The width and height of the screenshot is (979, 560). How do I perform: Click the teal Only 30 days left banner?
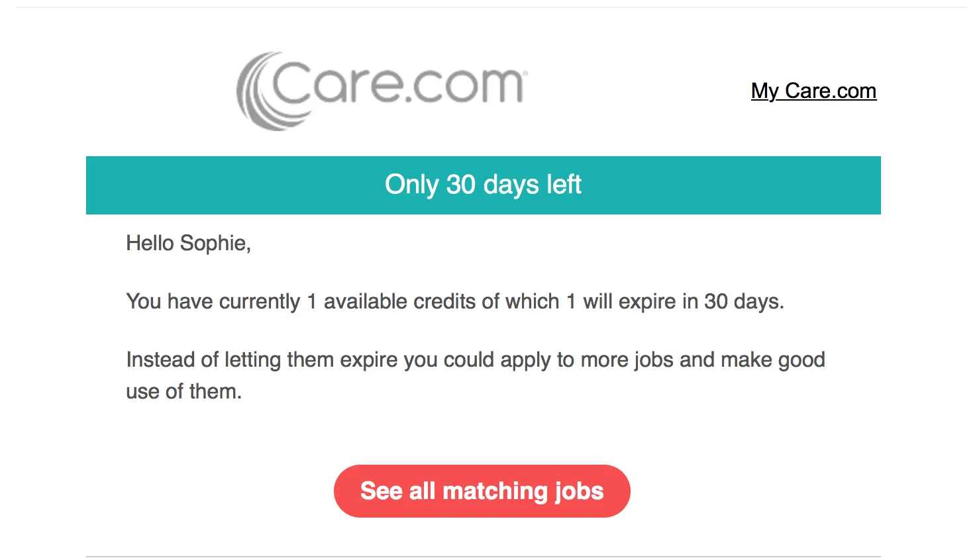click(x=483, y=185)
